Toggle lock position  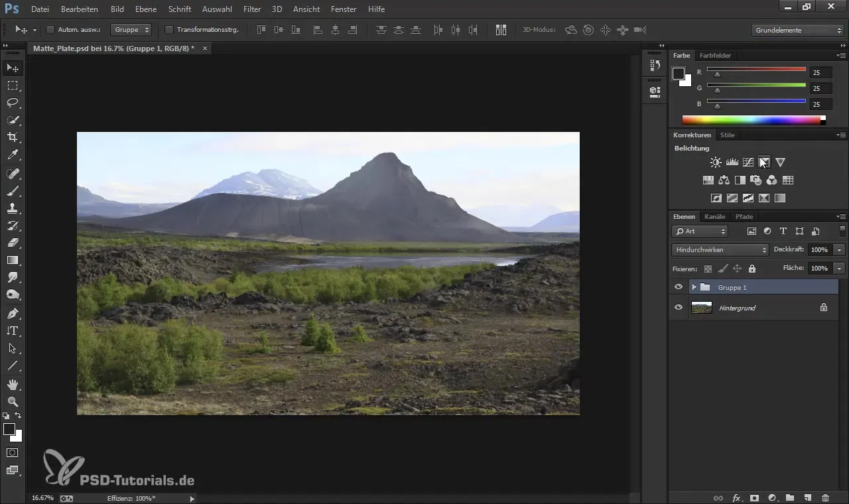click(x=737, y=269)
